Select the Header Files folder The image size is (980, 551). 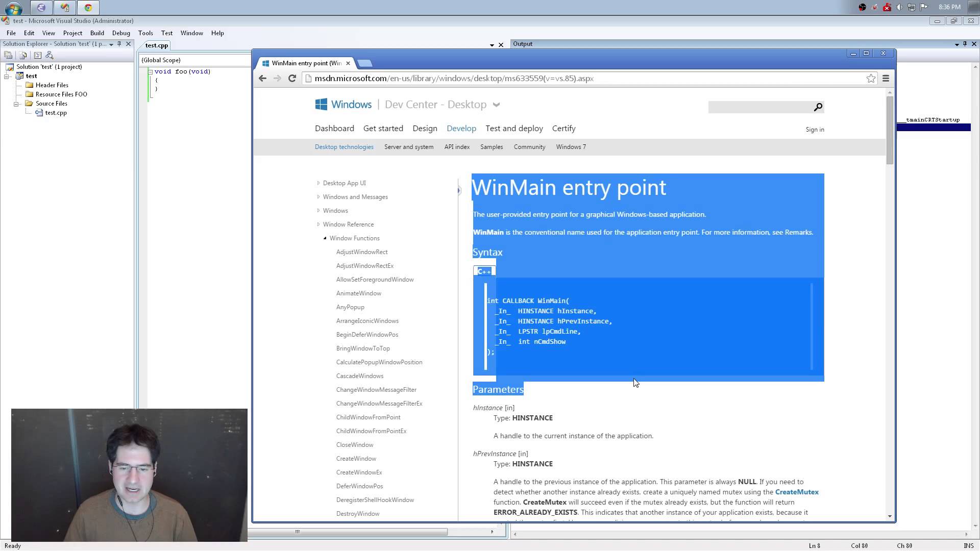pyautogui.click(x=52, y=85)
